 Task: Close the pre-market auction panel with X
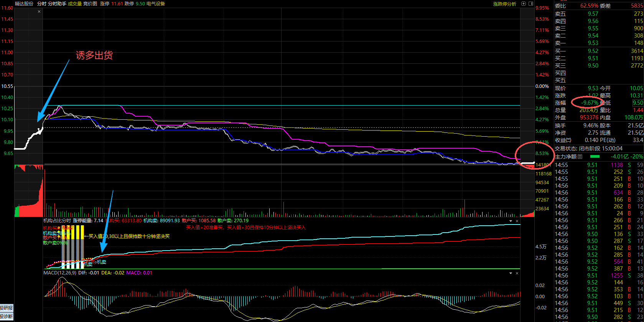[x=39, y=12]
